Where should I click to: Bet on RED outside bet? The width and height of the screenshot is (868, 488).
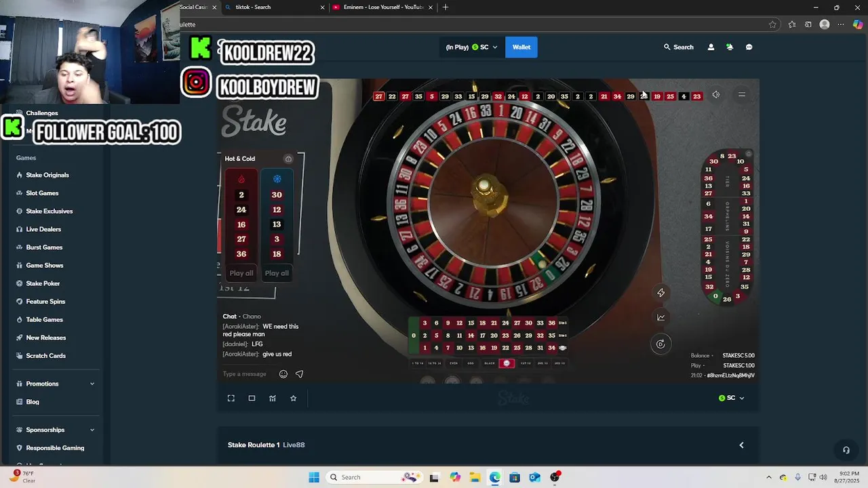507,363
